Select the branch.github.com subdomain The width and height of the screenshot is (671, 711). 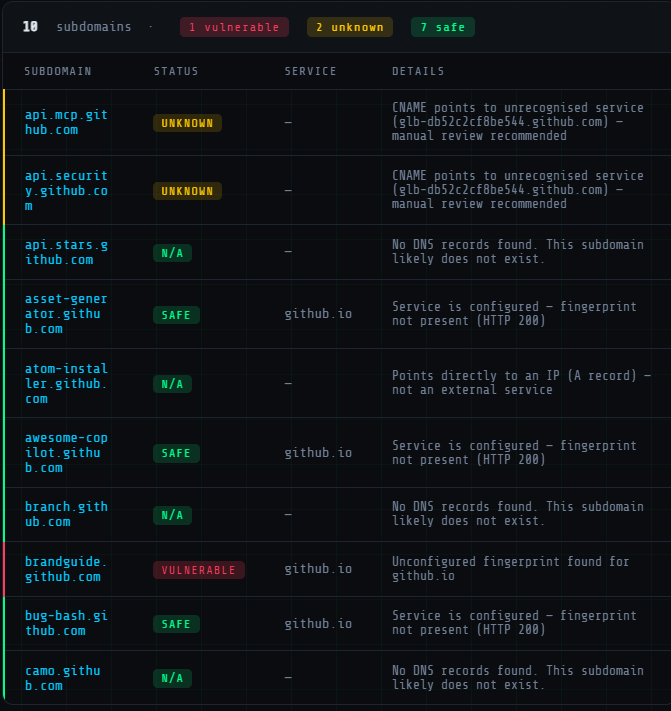[66, 514]
